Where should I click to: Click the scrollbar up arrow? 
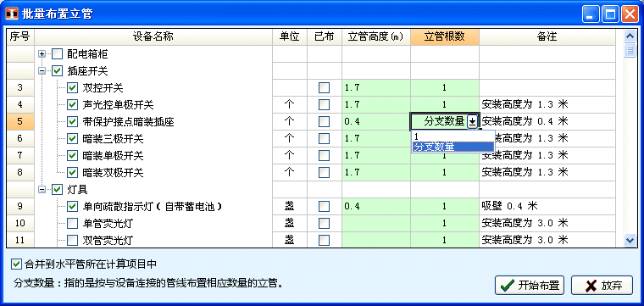point(630,36)
